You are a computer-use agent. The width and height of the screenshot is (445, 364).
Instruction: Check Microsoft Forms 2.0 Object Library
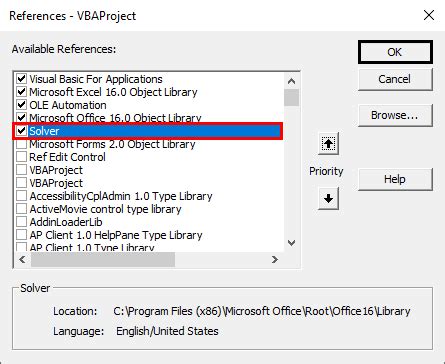click(x=22, y=144)
